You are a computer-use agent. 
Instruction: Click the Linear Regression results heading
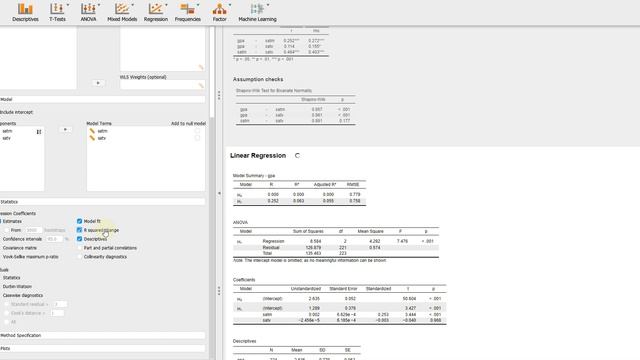tap(258, 156)
